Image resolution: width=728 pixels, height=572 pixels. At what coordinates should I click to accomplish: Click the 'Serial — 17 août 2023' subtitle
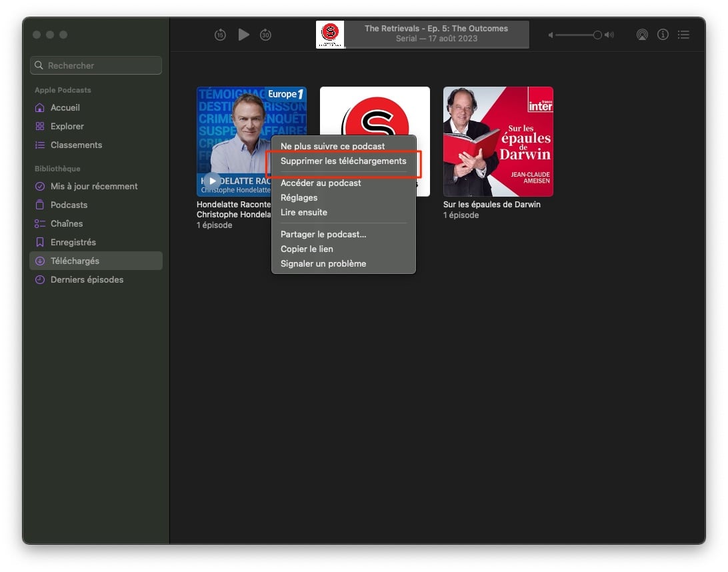click(437, 39)
